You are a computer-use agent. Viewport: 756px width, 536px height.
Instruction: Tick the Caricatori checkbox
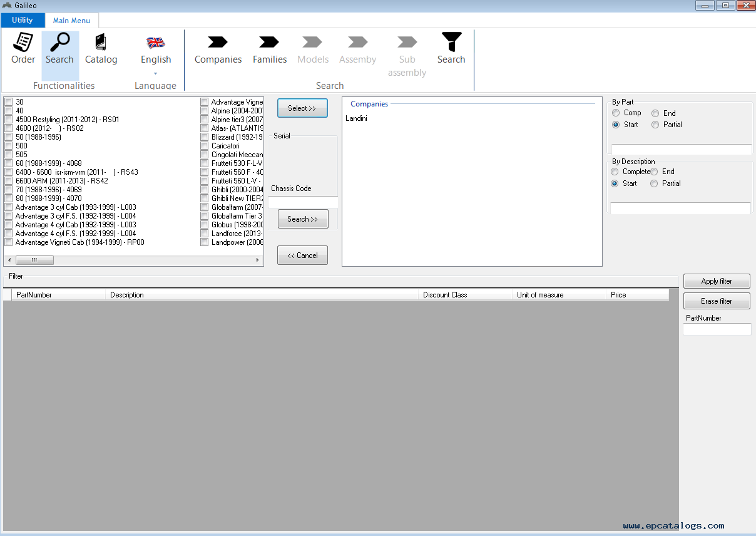pyautogui.click(x=205, y=146)
